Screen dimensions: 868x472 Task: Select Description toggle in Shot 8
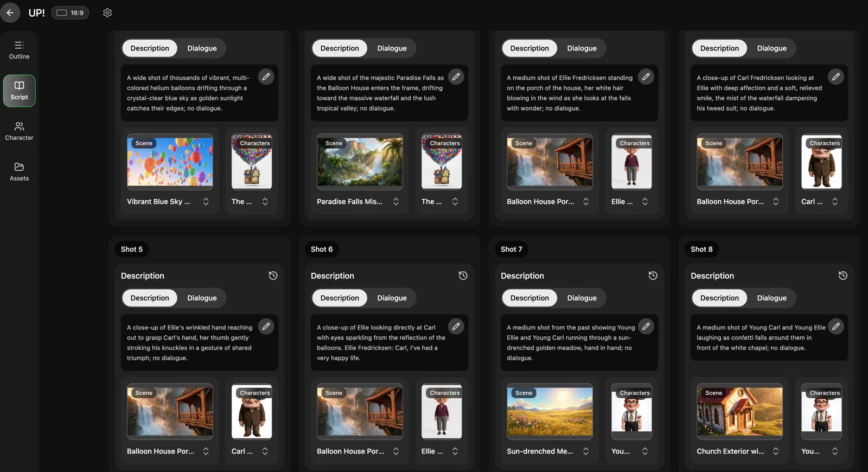coord(719,298)
